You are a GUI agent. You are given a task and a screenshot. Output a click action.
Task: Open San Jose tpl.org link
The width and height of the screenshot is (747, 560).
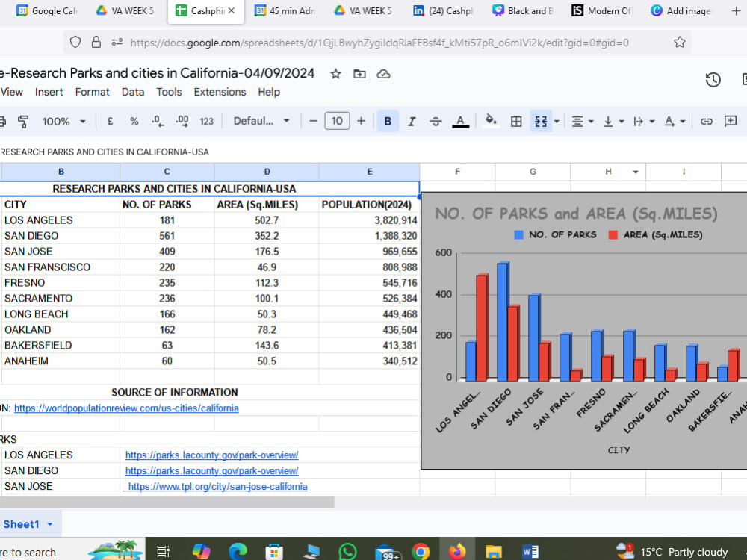coord(216,487)
